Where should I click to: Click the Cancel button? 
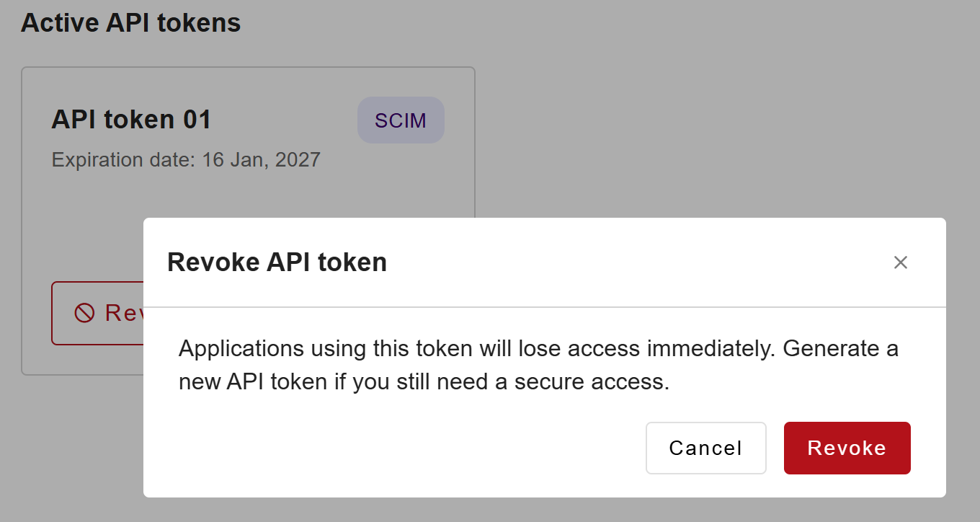click(x=705, y=448)
